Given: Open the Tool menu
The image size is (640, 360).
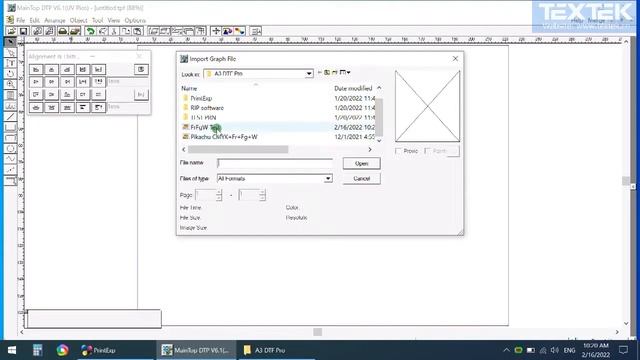Looking at the screenshot, I should [x=98, y=20].
